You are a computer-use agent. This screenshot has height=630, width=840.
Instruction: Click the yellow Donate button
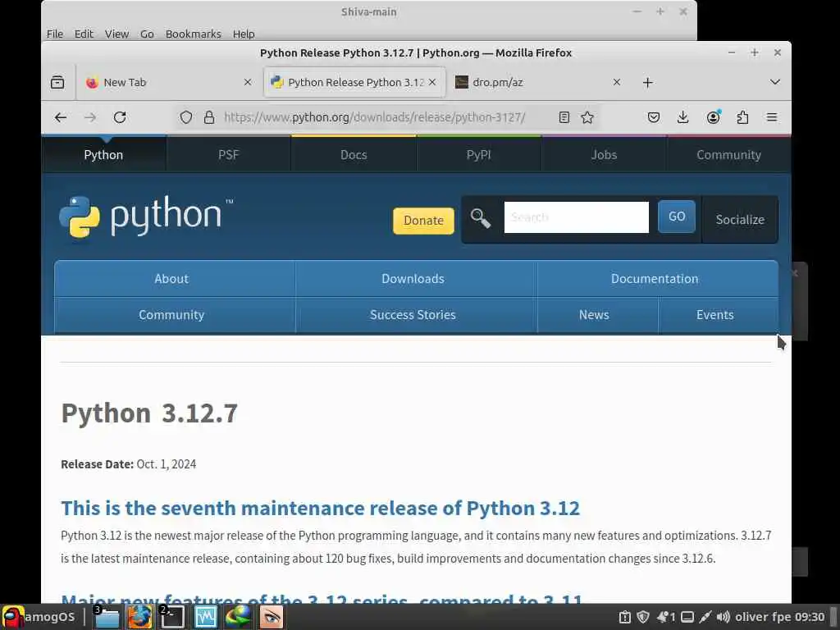423,220
